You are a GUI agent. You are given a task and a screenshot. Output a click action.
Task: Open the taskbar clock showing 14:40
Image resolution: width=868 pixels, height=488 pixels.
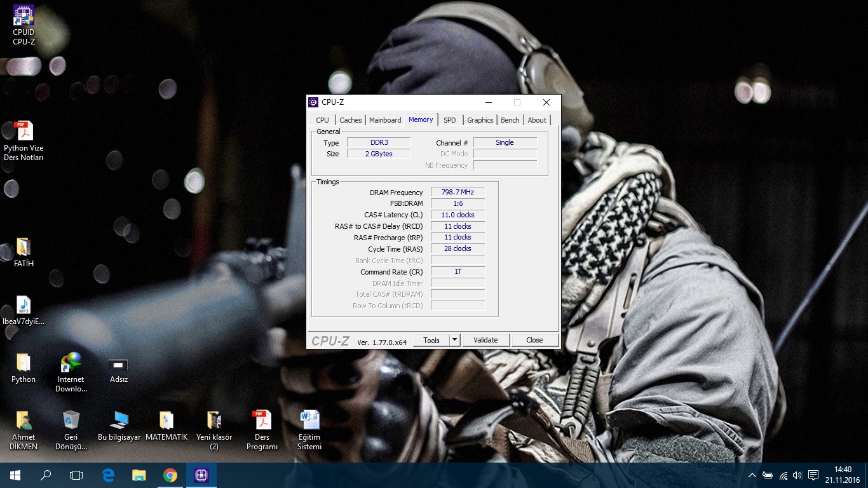pos(842,475)
